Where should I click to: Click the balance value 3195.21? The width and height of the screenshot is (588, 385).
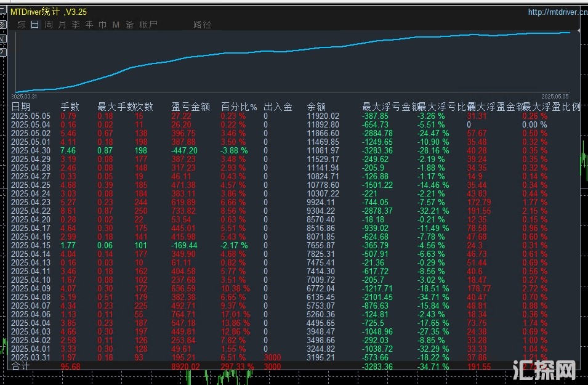pyautogui.click(x=321, y=358)
